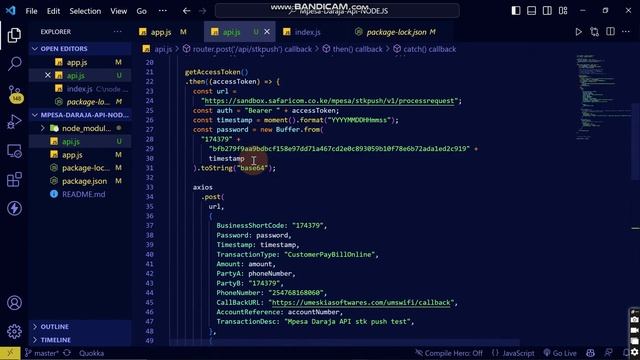The width and height of the screenshot is (640, 360).
Task: Toggle the Primary Side Bar layout icon
Action: [x=516, y=11]
